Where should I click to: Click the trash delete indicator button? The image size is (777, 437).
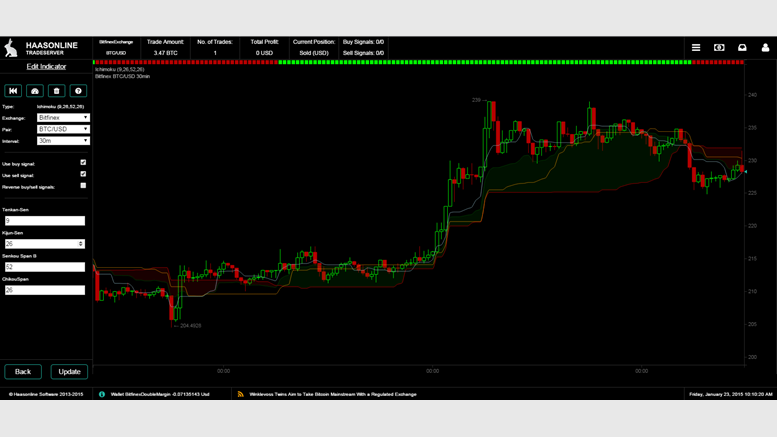[56, 91]
